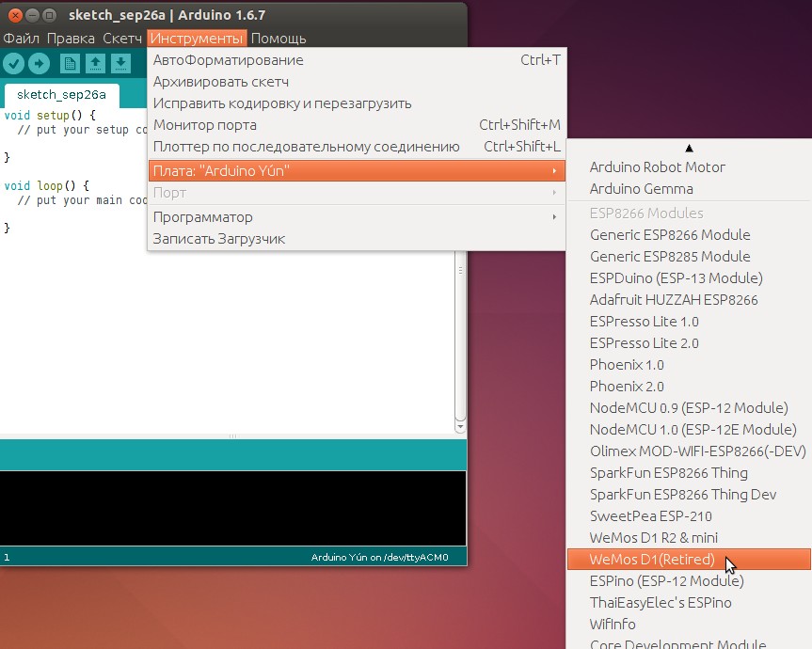Select WeMos D1(Retired) board
812x649 pixels.
click(652, 560)
